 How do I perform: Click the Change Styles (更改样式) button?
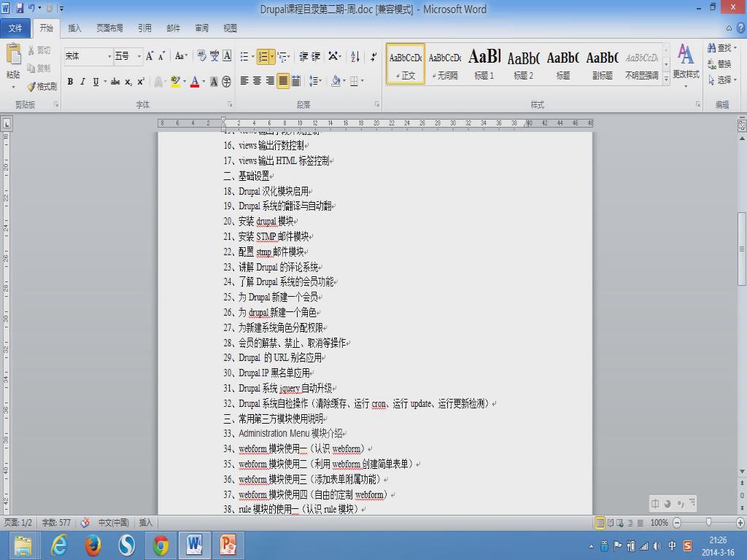pos(686,65)
